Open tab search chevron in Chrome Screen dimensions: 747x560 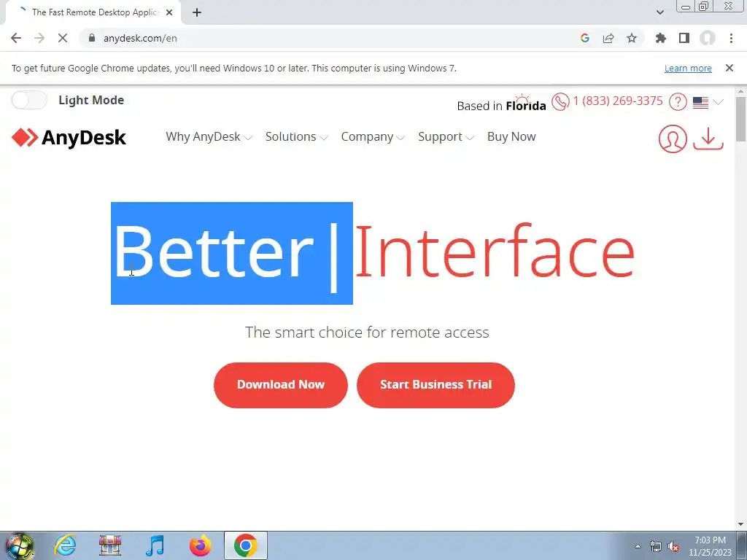pos(659,12)
